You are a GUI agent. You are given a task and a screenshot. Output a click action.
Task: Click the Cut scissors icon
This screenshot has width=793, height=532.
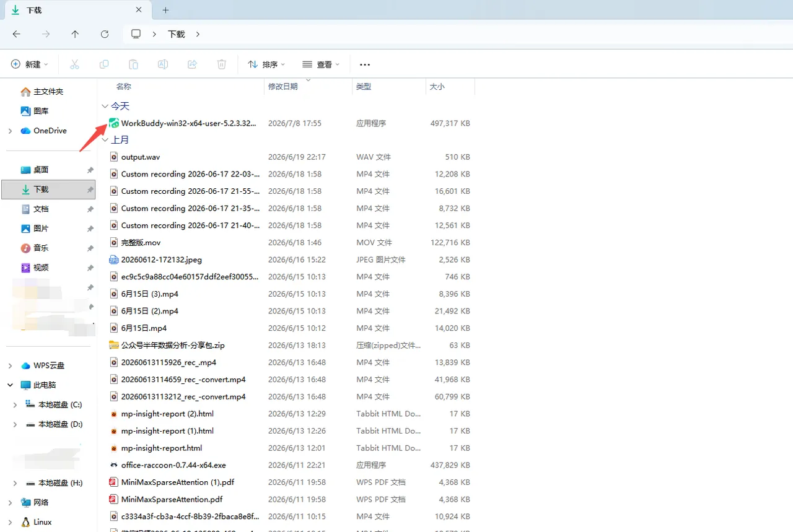pyautogui.click(x=74, y=64)
